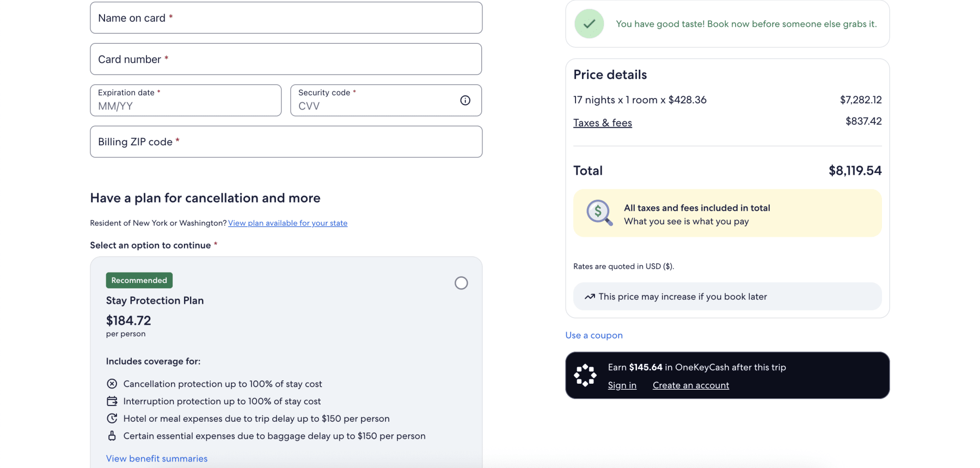Click the trip delay clock icon
The width and height of the screenshot is (980, 468).
pos(112,418)
